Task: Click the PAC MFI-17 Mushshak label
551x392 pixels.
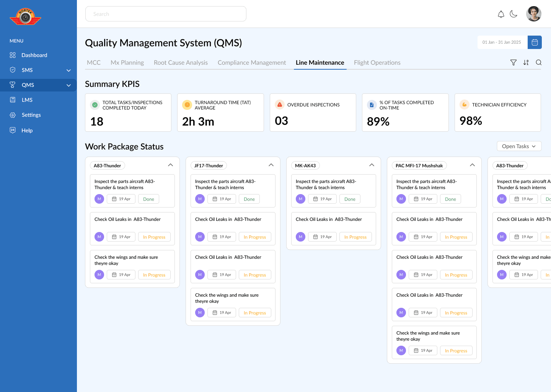Action: [x=419, y=166]
